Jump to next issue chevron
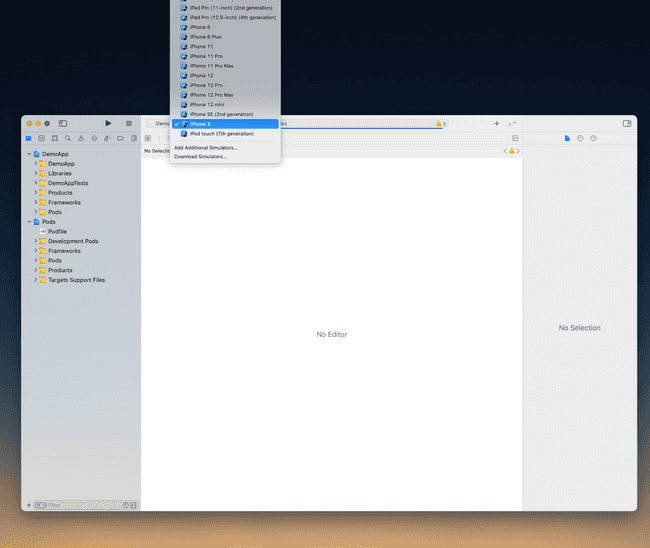650x548 pixels. 518,151
